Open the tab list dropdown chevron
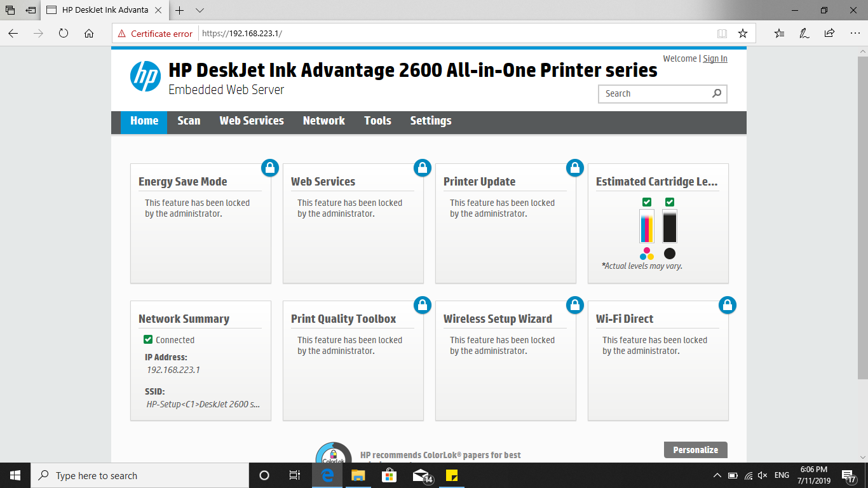Image resolution: width=868 pixels, height=488 pixels. click(200, 10)
